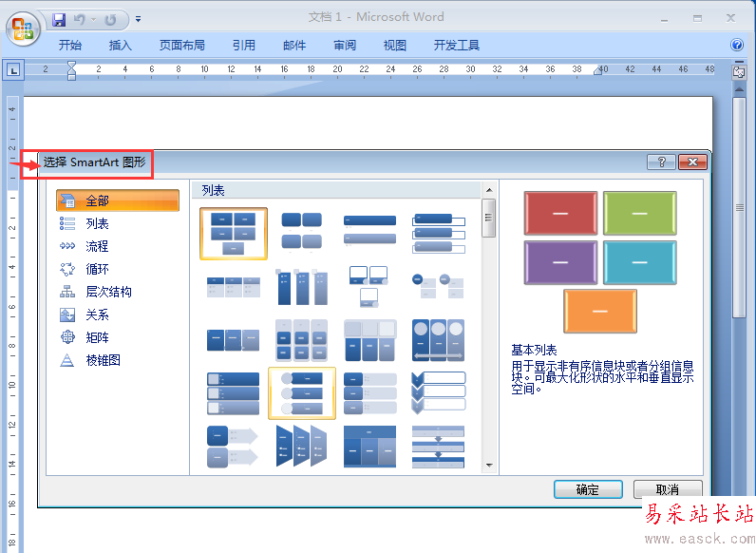Select the 邮件 ribbon tab
Screen dimensions: 756x553
pyautogui.click(x=294, y=46)
